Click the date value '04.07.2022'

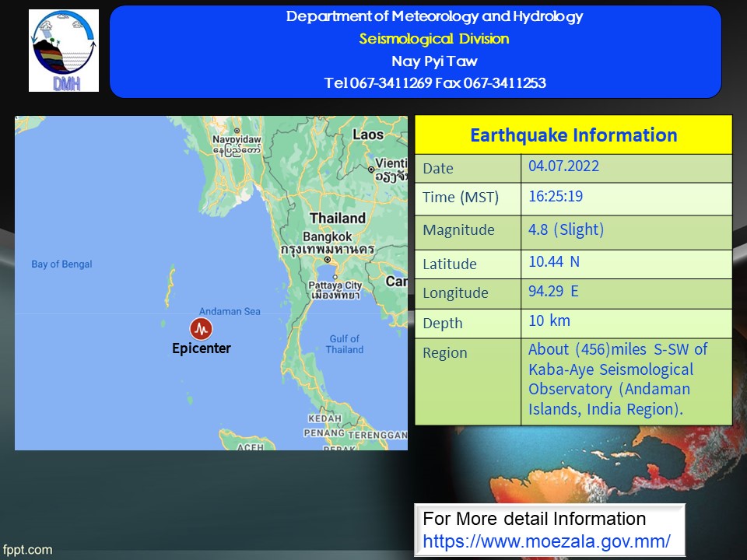(x=563, y=166)
